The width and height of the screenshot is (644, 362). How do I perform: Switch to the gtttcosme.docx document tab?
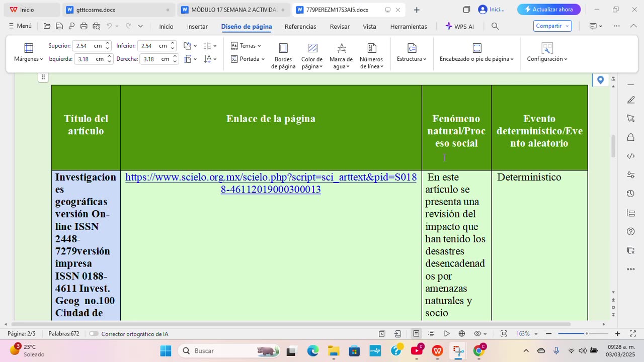pos(118,10)
